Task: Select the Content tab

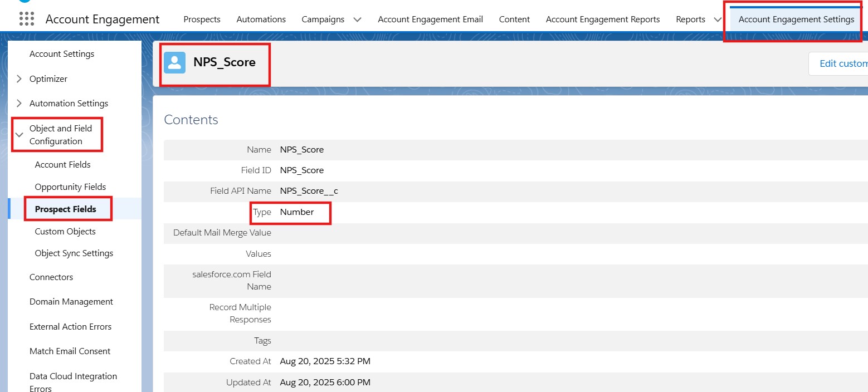Action: point(514,19)
